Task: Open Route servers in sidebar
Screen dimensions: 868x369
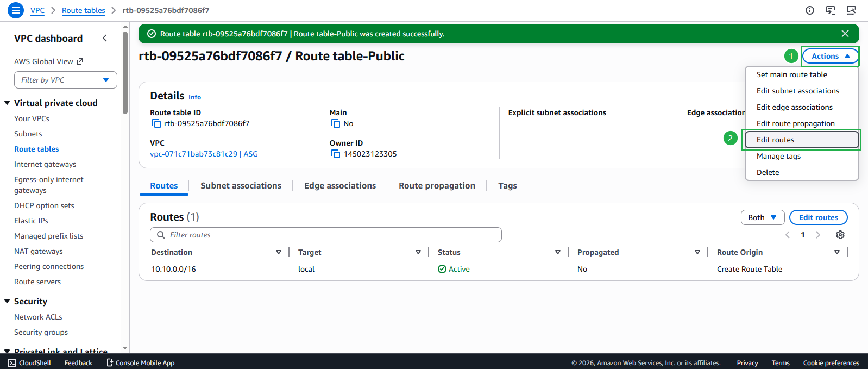Action: (x=37, y=282)
